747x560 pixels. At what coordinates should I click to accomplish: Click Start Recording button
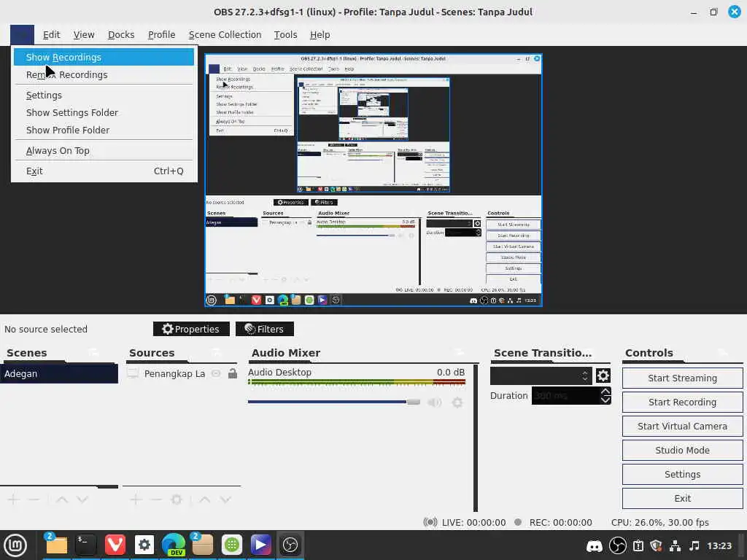(x=682, y=402)
